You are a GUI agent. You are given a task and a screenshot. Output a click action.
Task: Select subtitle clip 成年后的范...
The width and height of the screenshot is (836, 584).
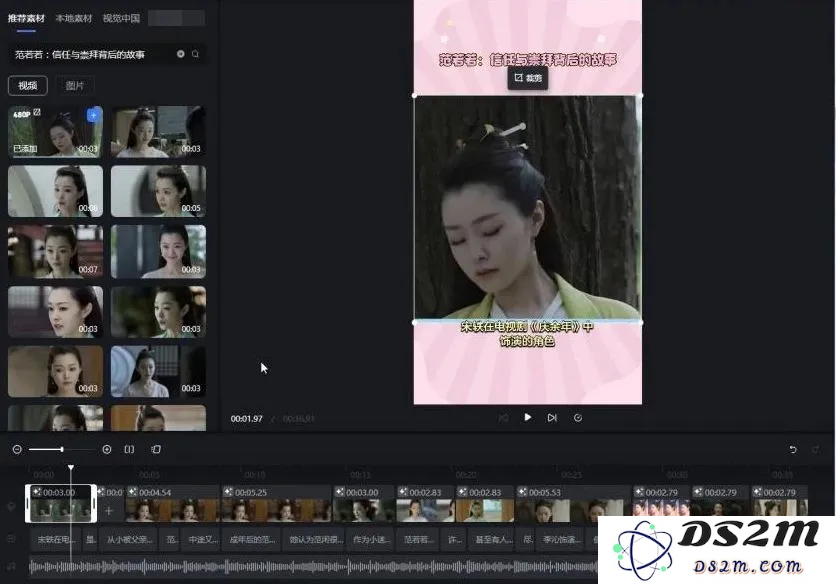click(252, 539)
